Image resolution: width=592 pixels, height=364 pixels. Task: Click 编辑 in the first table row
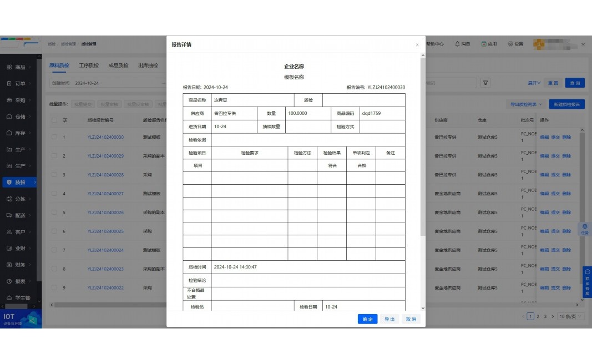point(544,137)
